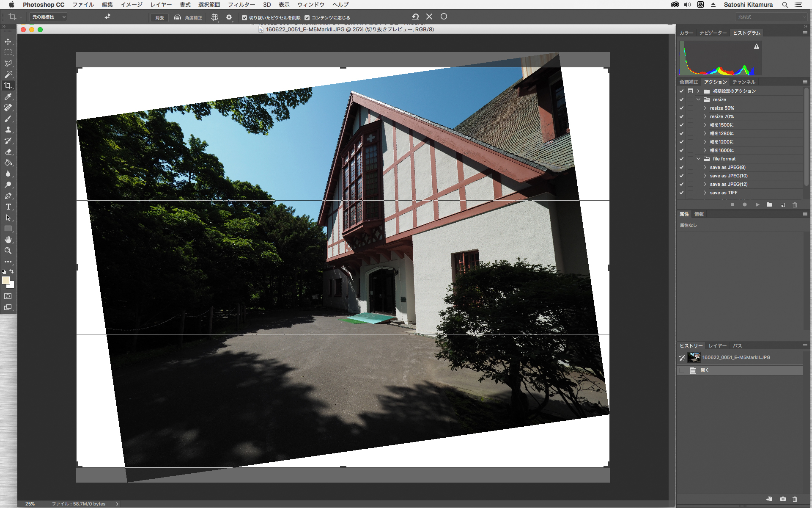Select the Type tool

click(8, 207)
